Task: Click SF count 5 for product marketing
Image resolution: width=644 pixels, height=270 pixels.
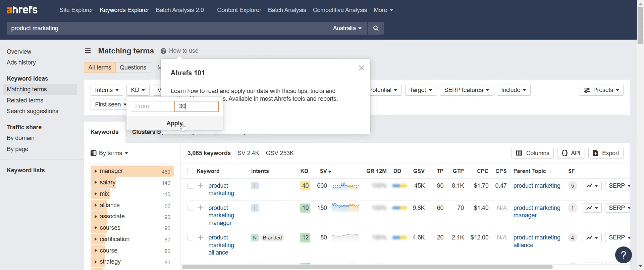Action: coord(573,186)
